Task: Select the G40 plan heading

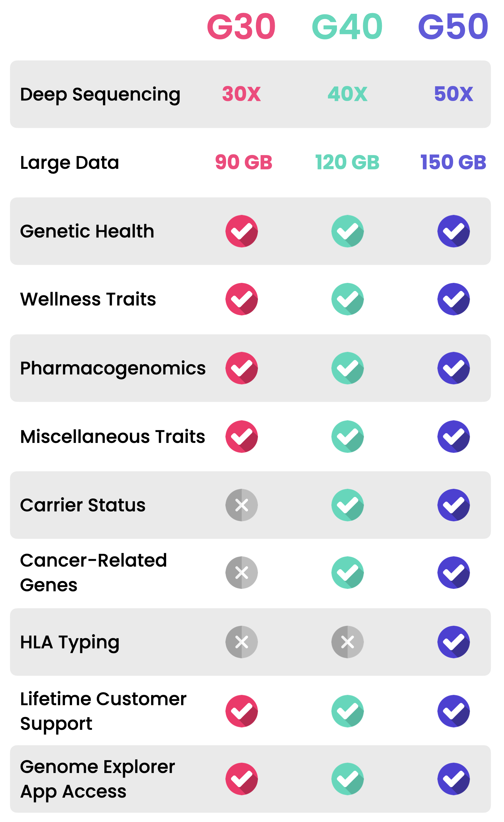Action: (347, 26)
